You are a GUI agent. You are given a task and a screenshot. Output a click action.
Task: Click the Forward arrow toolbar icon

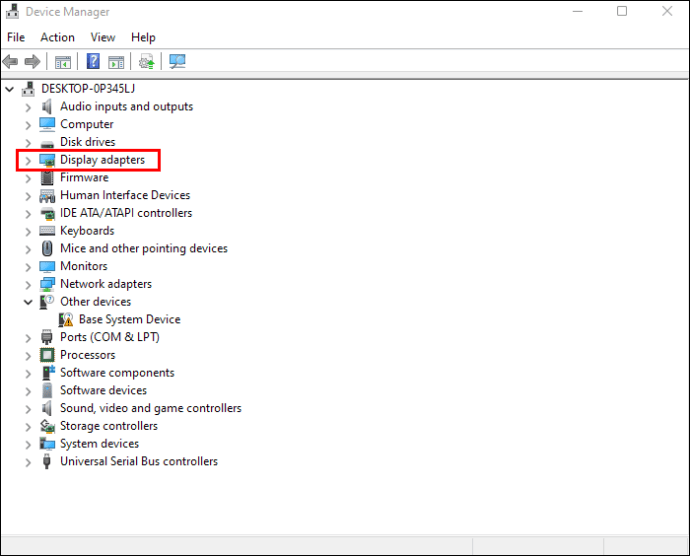32,62
